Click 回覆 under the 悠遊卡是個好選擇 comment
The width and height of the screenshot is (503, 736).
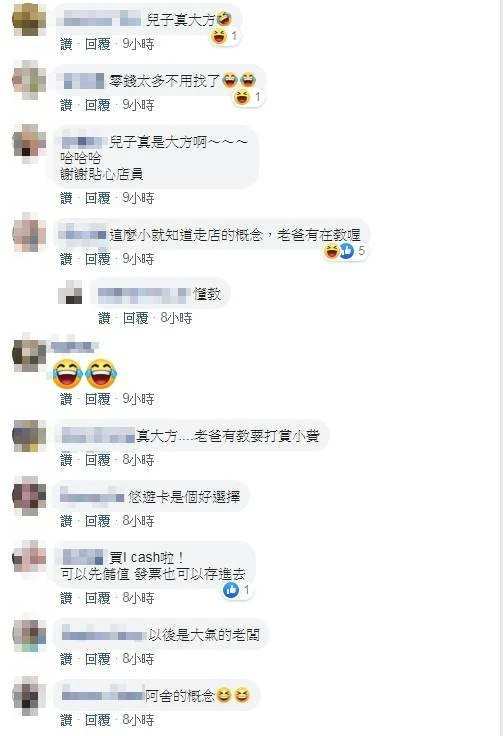click(x=98, y=521)
